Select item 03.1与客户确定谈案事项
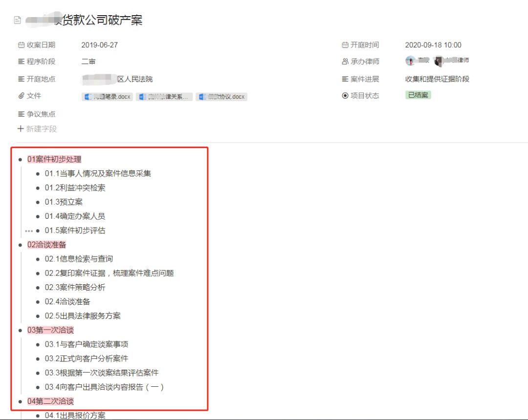Screen dimensions: 528x420 point(87,344)
